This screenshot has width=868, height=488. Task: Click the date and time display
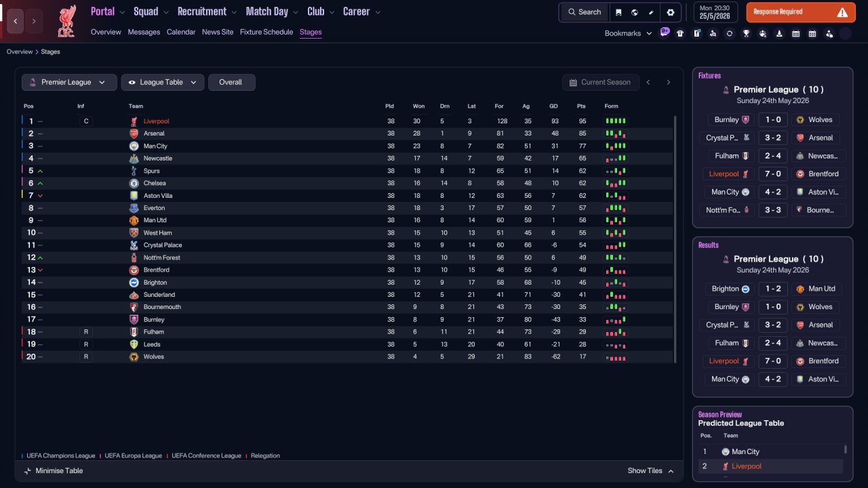tap(716, 12)
